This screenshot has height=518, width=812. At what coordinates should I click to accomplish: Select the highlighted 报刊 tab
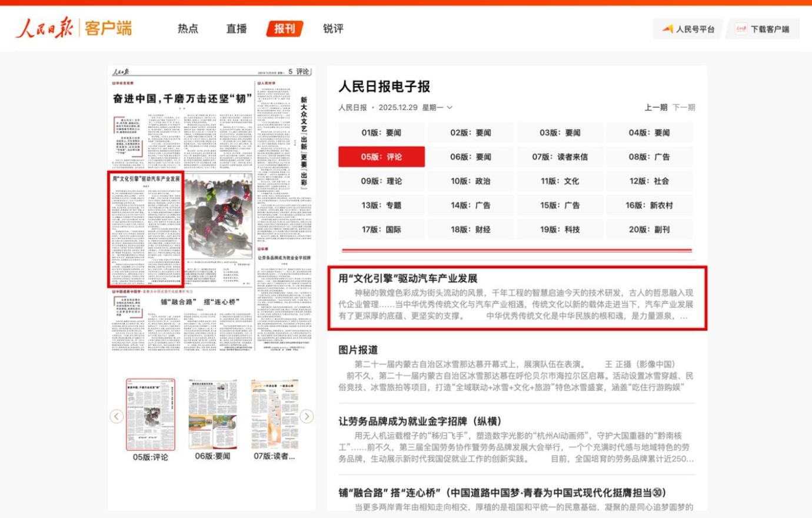point(284,28)
